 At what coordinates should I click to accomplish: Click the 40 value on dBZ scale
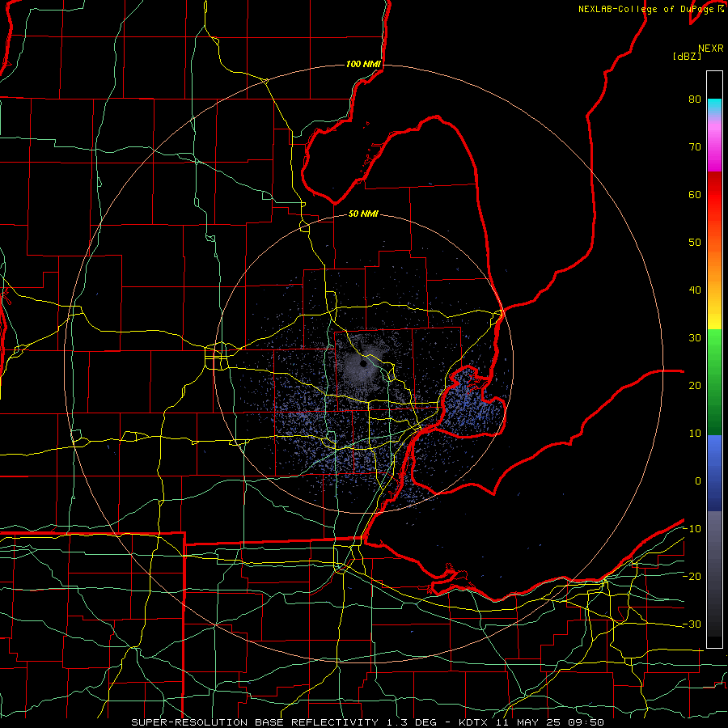tap(695, 290)
